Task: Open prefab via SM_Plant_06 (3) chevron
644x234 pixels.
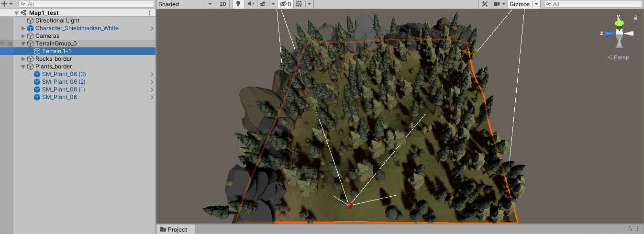Action: click(152, 74)
